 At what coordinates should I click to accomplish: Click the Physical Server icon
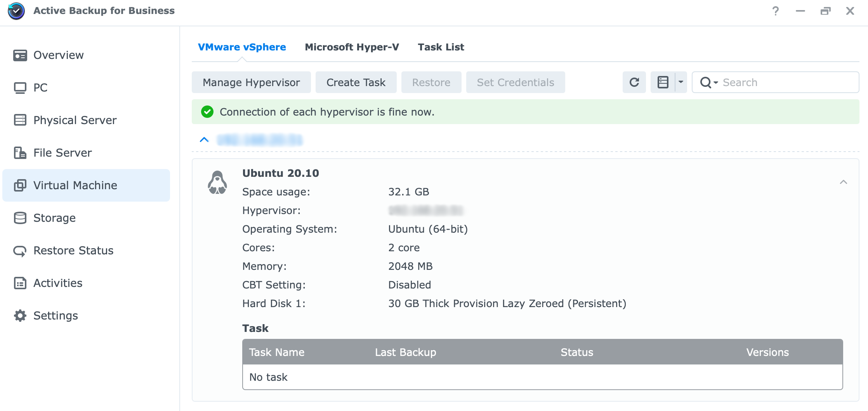20,120
